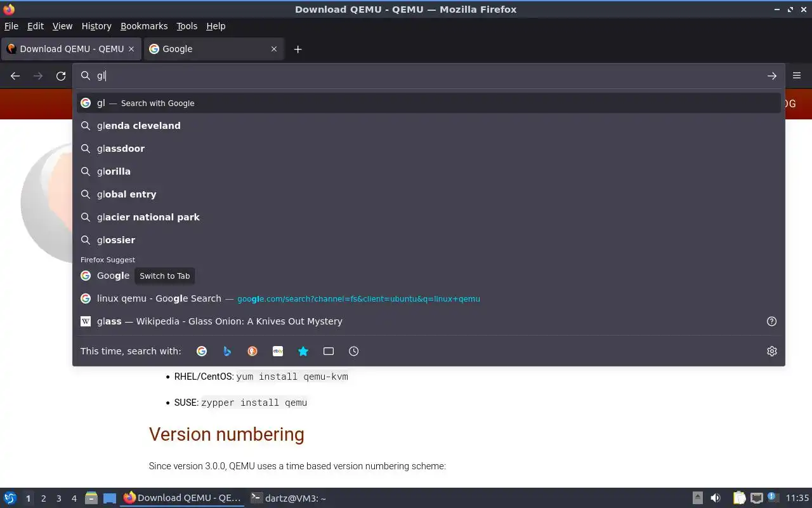812x508 pixels.
Task: Open the file manager icon in taskbar
Action: click(91, 498)
